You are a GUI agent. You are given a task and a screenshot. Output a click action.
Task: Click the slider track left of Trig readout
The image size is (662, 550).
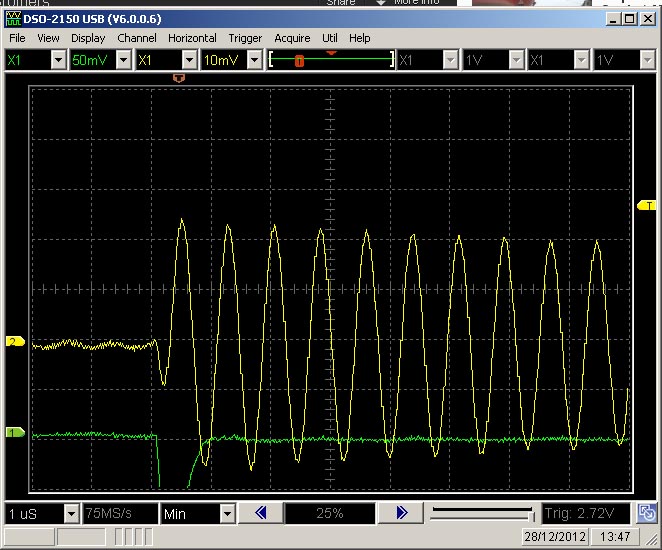[480, 514]
